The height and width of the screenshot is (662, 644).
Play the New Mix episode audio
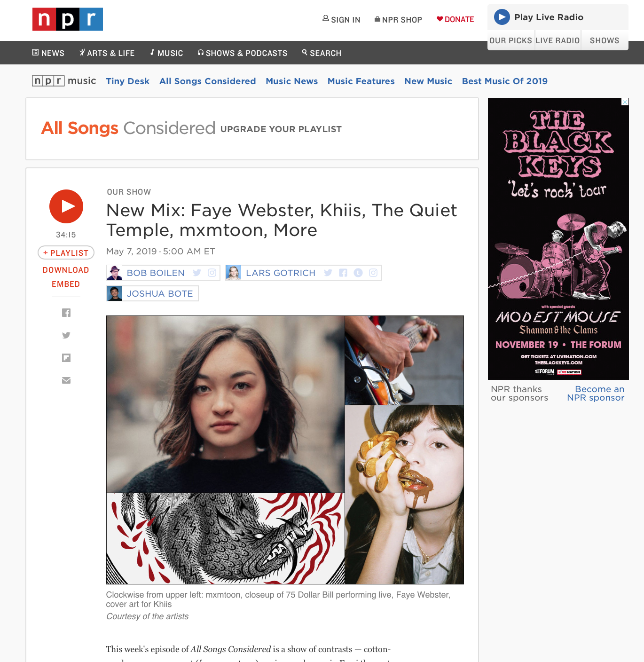(66, 206)
